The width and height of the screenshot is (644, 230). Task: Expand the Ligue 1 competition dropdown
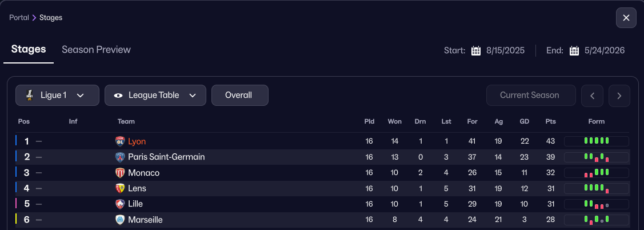[57, 96]
